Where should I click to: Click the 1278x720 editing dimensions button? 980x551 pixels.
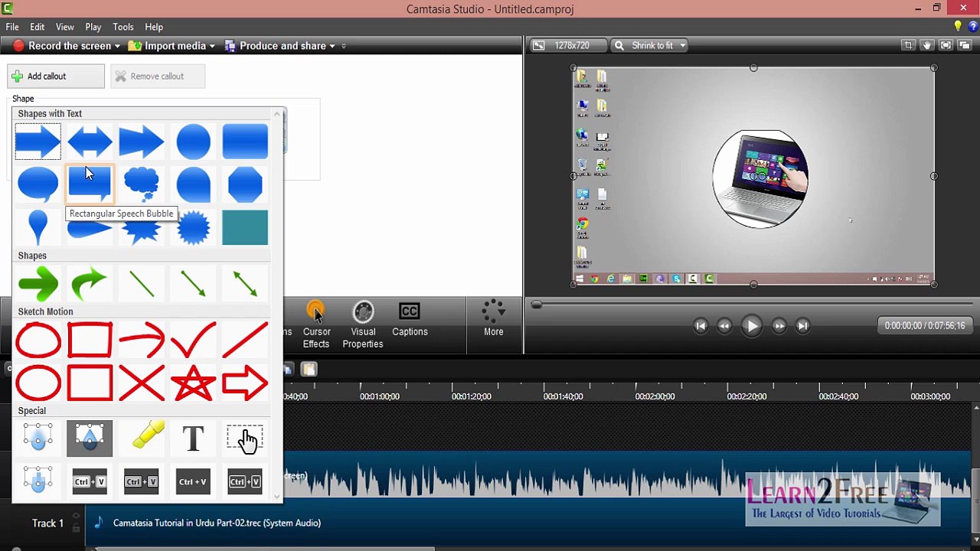pyautogui.click(x=567, y=45)
